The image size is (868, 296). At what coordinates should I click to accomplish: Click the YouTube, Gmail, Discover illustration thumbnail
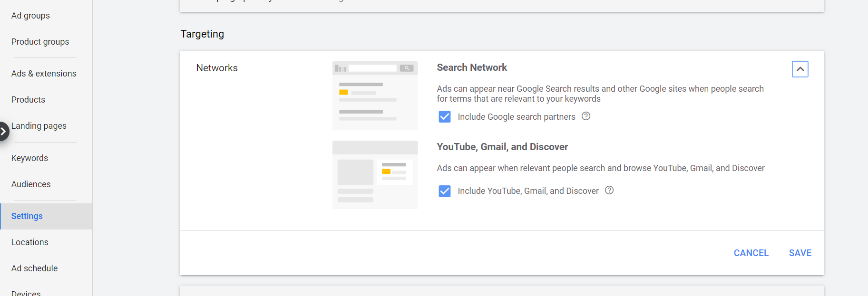point(375,175)
